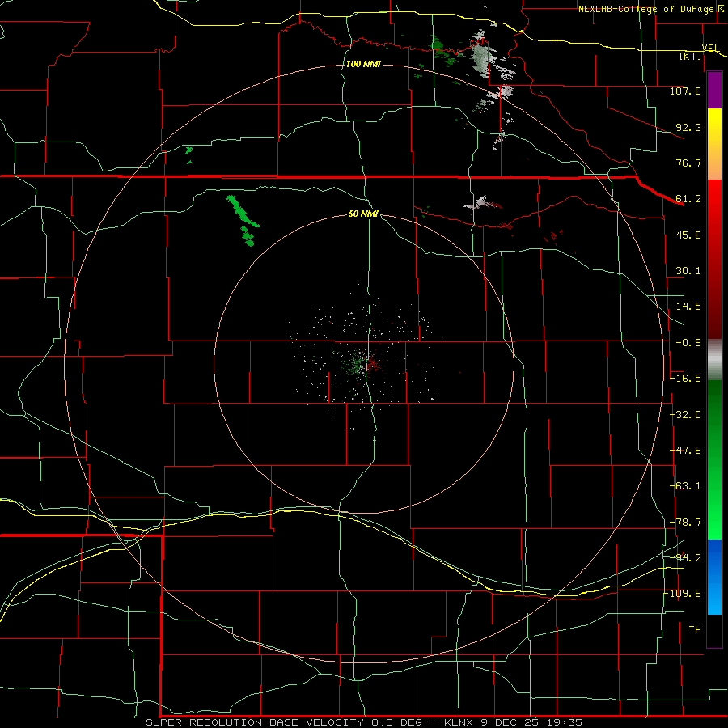Viewport: 728px width, 728px height.
Task: Click the 107.8 legend value
Action: pyautogui.click(x=685, y=91)
